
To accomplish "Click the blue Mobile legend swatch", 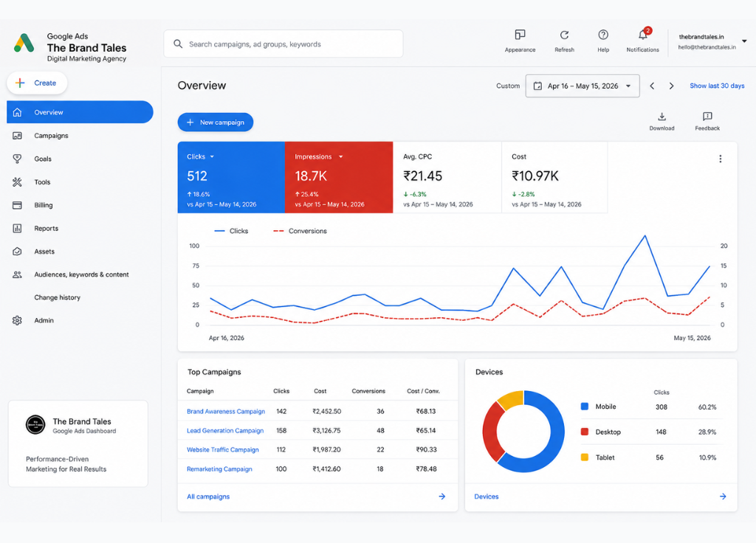I will 585,407.
